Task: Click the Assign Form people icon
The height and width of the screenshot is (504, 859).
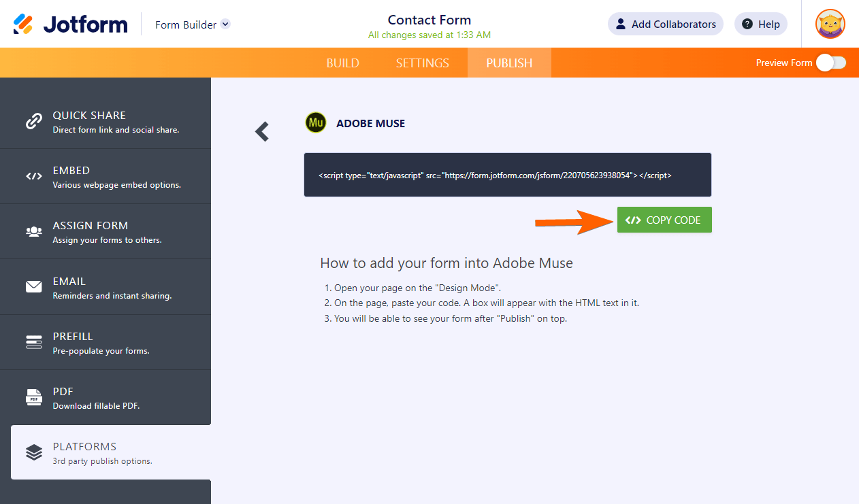Action: (34, 231)
